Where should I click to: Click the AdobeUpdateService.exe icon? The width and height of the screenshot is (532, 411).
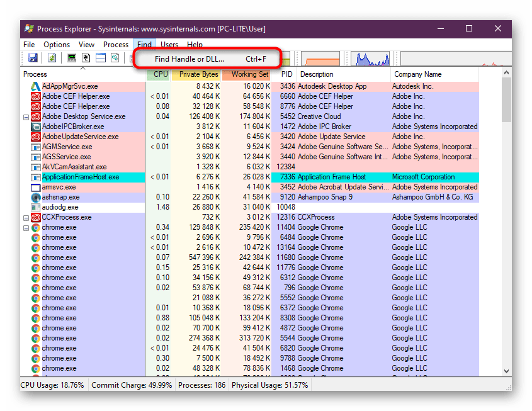pyautogui.click(x=36, y=137)
